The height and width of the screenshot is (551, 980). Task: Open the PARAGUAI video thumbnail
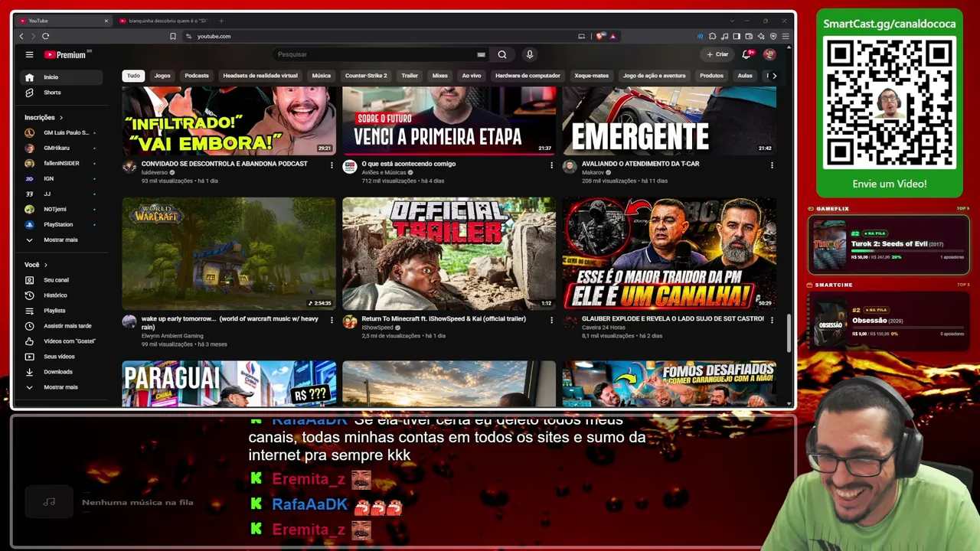[x=229, y=383]
